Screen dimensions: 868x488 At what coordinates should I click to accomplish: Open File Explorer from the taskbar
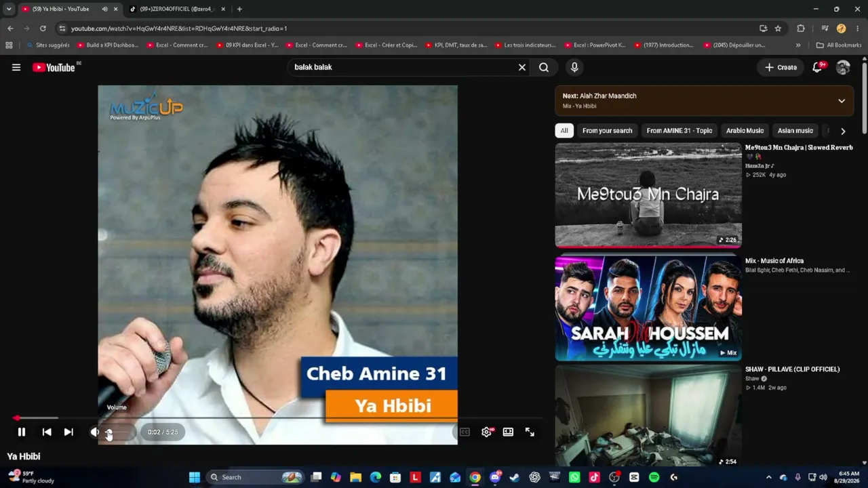(x=356, y=477)
